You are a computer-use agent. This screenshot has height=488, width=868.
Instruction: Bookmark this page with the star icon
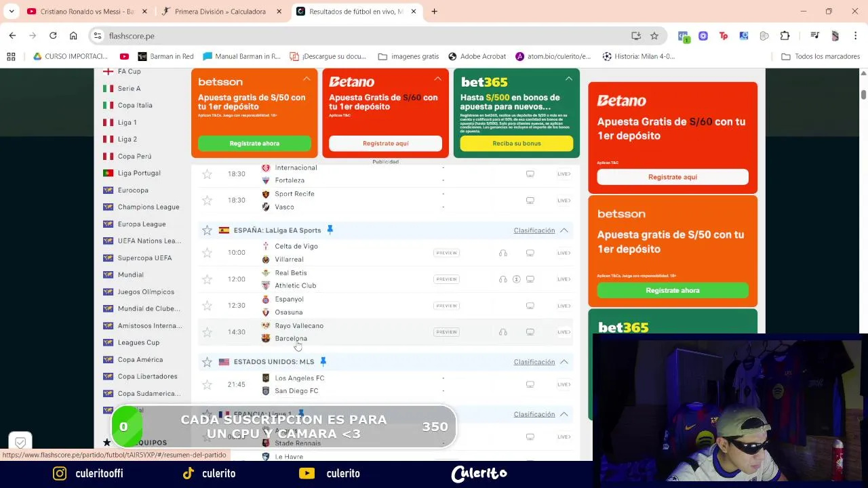(x=654, y=36)
